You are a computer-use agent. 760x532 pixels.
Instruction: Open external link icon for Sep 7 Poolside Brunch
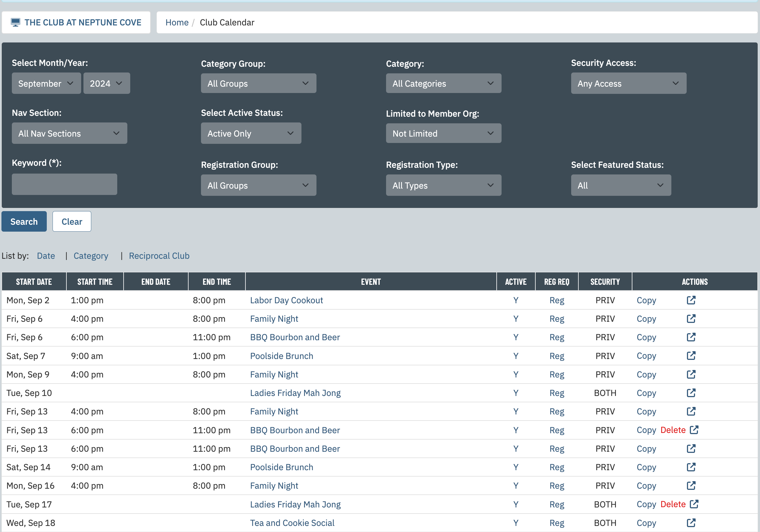tap(691, 356)
